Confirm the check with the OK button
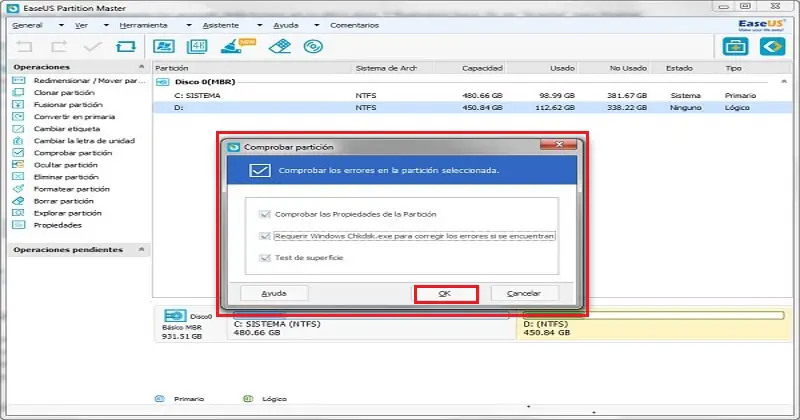 446,294
